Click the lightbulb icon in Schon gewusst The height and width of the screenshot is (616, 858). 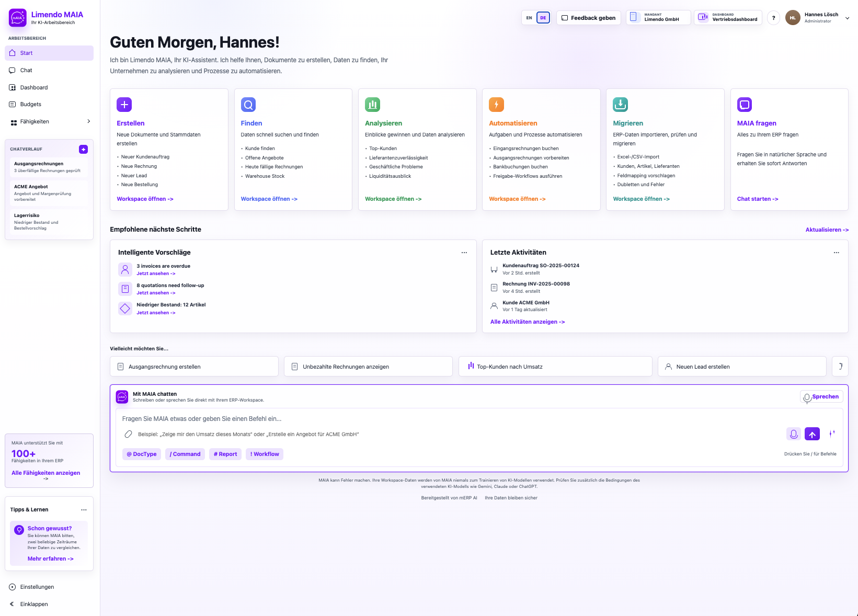19,530
